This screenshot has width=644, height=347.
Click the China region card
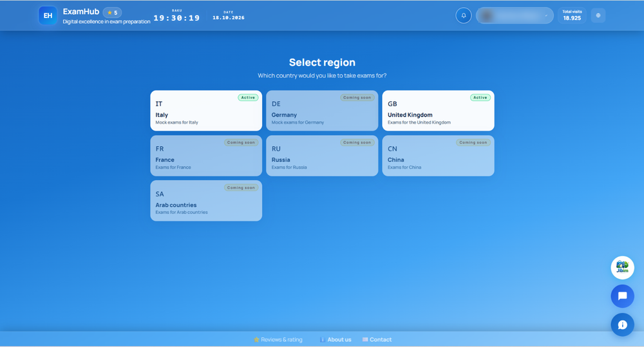(x=438, y=156)
